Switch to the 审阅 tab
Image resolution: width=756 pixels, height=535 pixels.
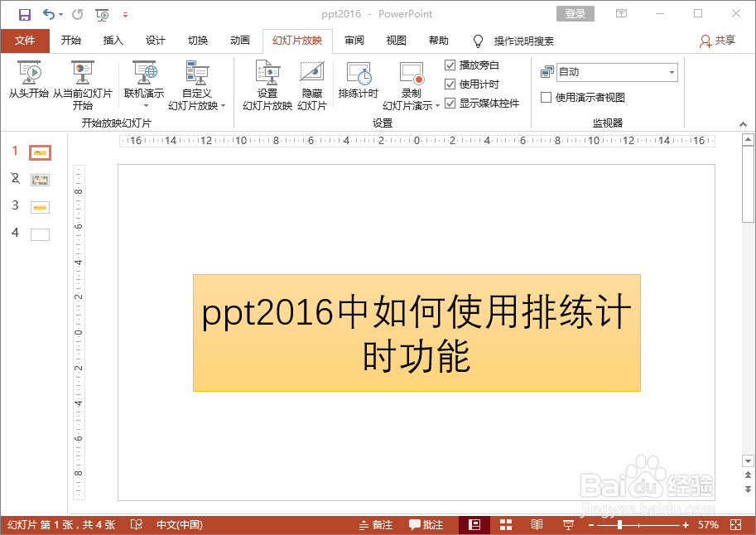point(354,41)
